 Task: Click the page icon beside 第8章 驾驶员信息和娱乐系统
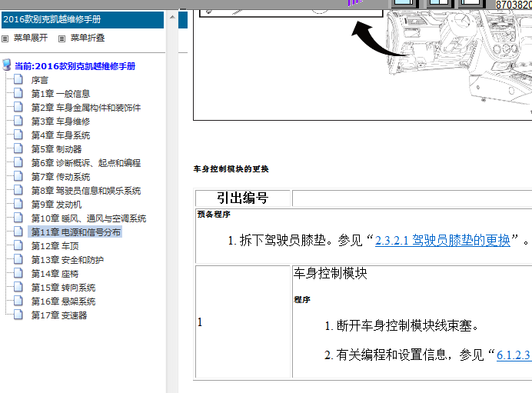(x=18, y=191)
